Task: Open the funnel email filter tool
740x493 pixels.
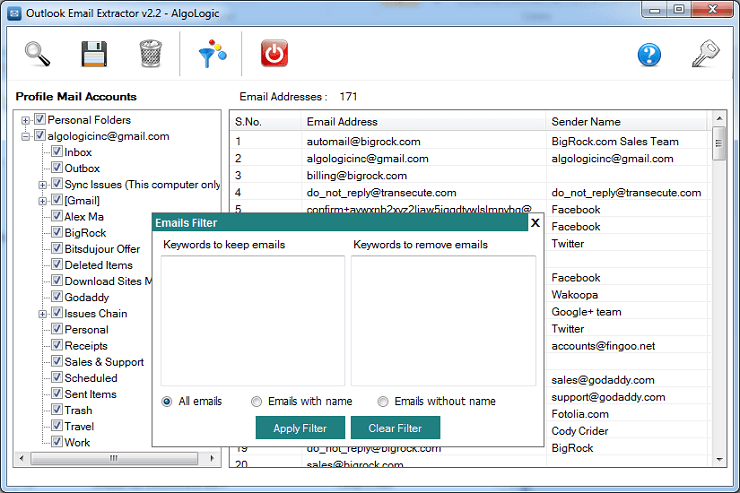Action: coord(212,53)
